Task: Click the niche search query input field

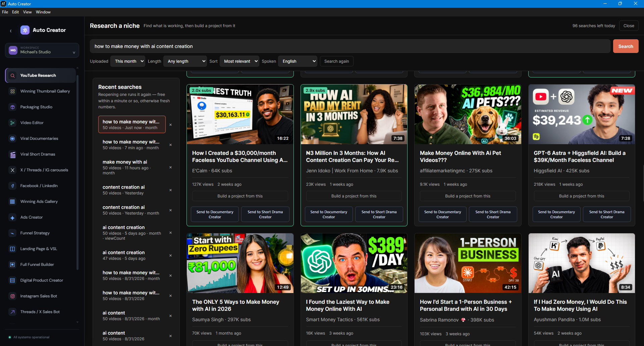Action: point(350,46)
